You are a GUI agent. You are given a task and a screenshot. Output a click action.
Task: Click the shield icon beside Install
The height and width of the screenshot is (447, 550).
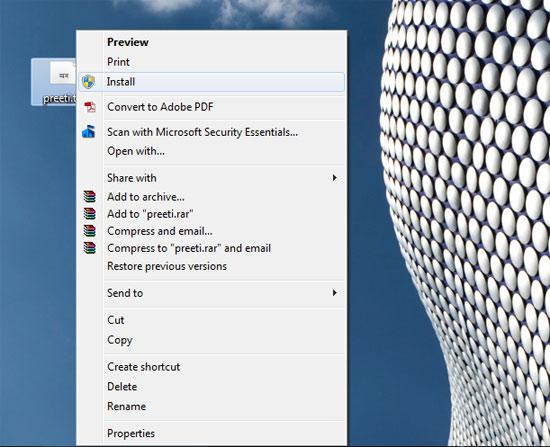88,82
